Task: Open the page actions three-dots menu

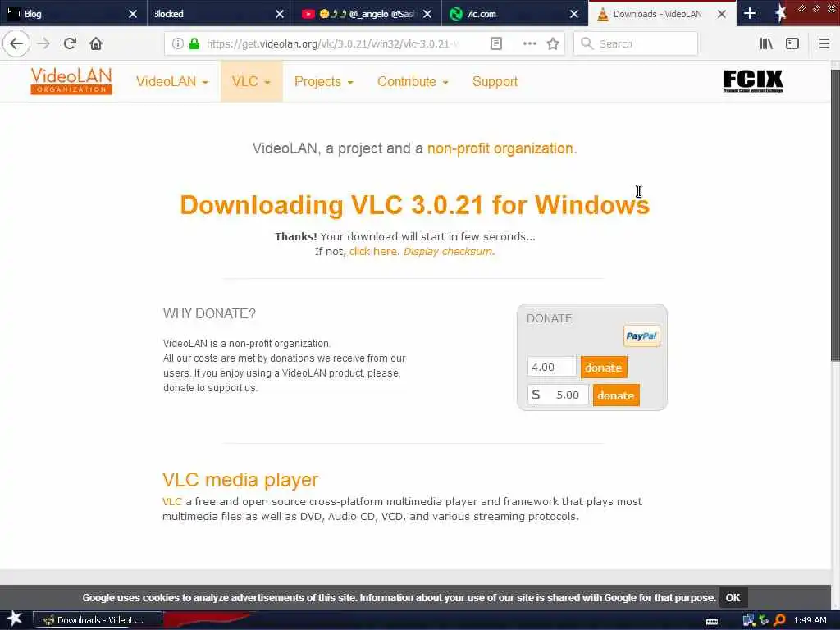Action: [x=529, y=43]
